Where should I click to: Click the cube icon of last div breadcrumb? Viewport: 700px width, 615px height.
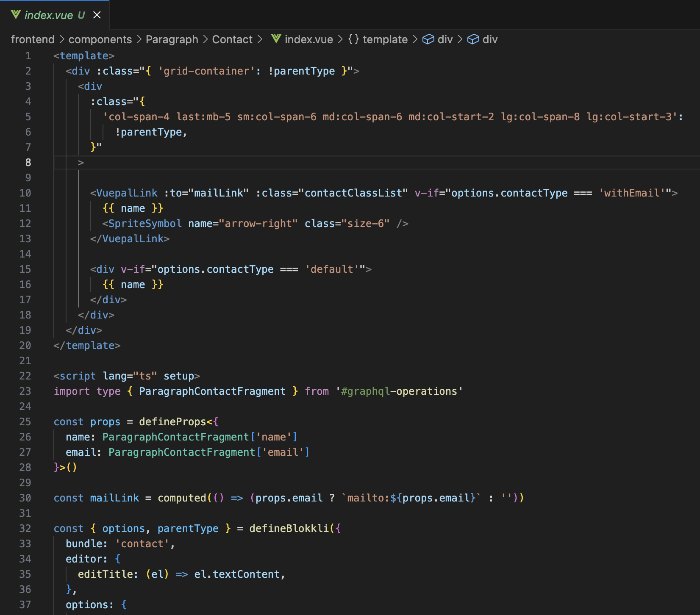[x=473, y=39]
